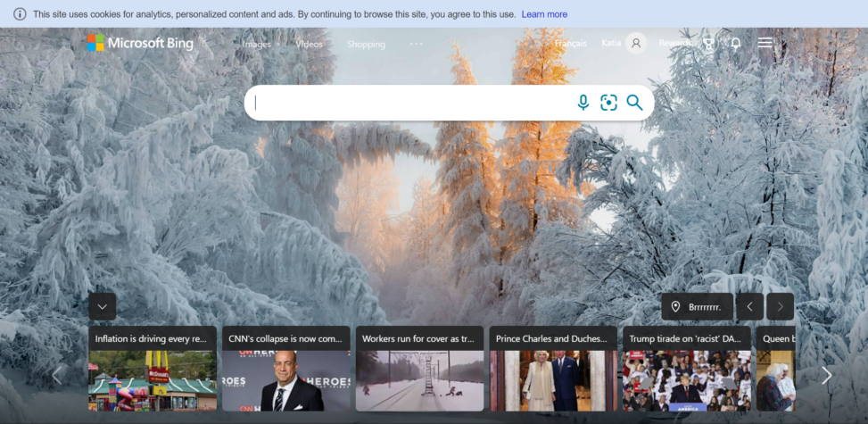Open the Videos tab
This screenshot has width=868, height=424.
(x=309, y=44)
